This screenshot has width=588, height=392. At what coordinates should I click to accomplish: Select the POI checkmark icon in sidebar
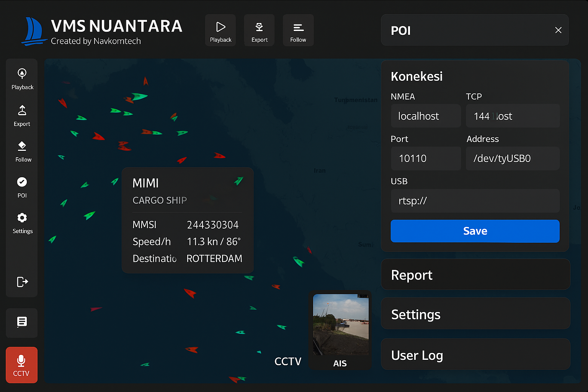[22, 187]
